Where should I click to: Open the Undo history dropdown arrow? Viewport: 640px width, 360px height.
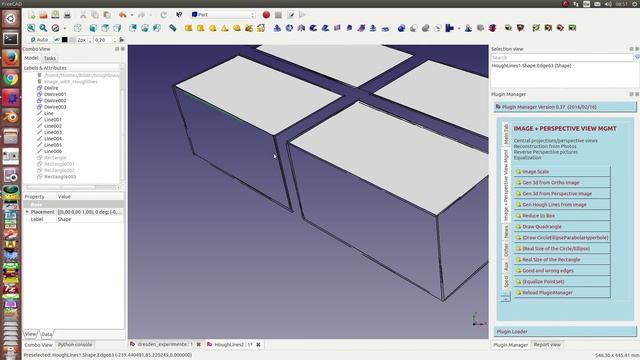point(132,15)
